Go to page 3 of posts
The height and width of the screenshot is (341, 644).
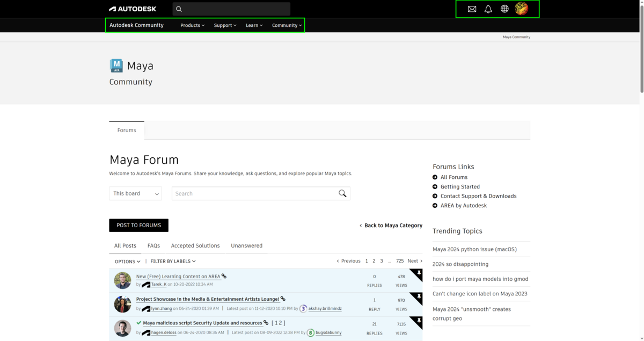382,261
